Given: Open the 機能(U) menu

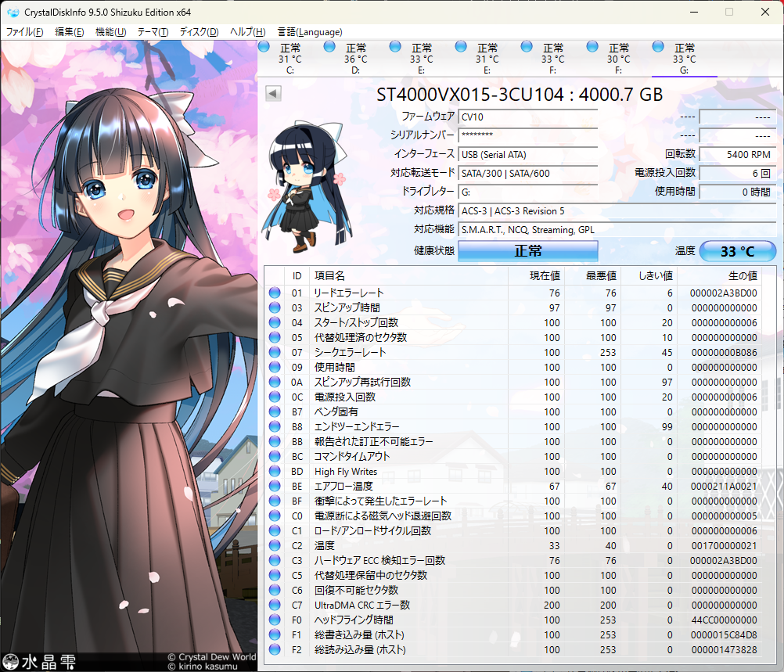Looking at the screenshot, I should (x=110, y=32).
